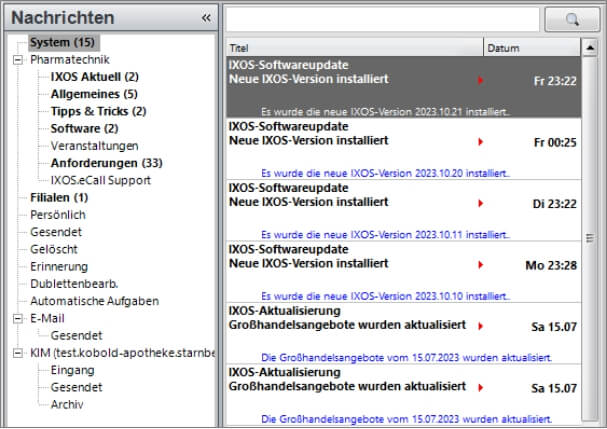Open Gelöscht folder

[x=54, y=249]
